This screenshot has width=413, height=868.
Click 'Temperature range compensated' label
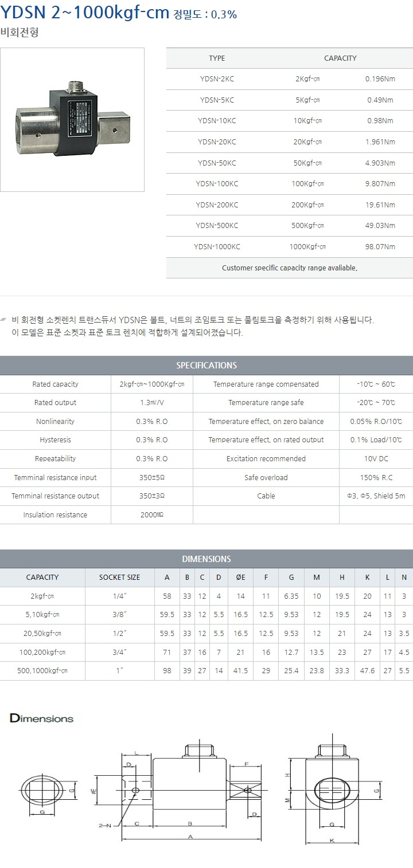click(x=266, y=384)
